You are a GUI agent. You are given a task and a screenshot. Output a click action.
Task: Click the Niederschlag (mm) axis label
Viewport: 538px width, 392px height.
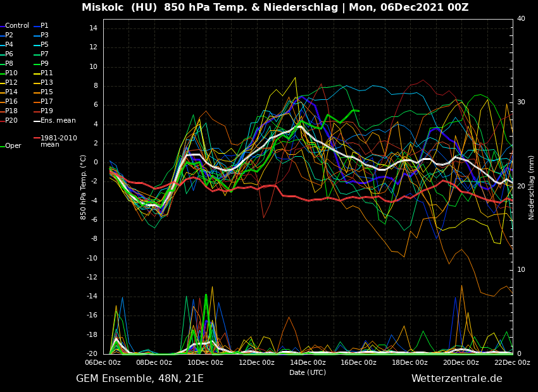[x=532, y=187]
